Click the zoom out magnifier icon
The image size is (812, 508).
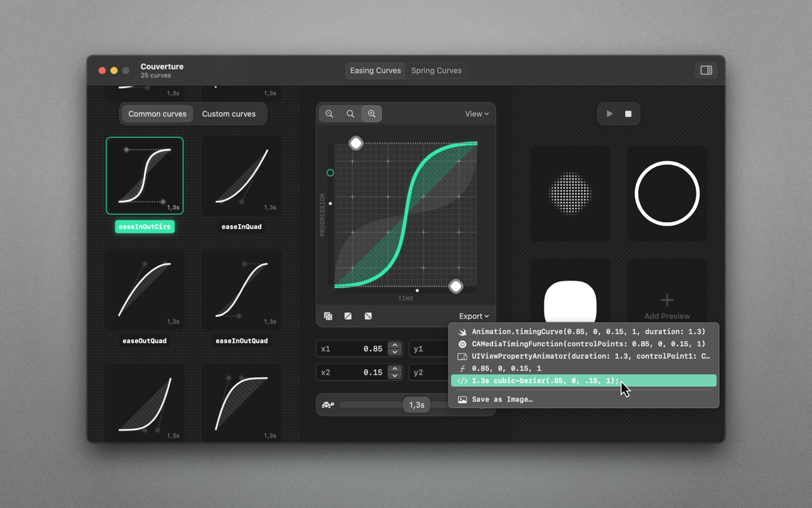coord(330,114)
